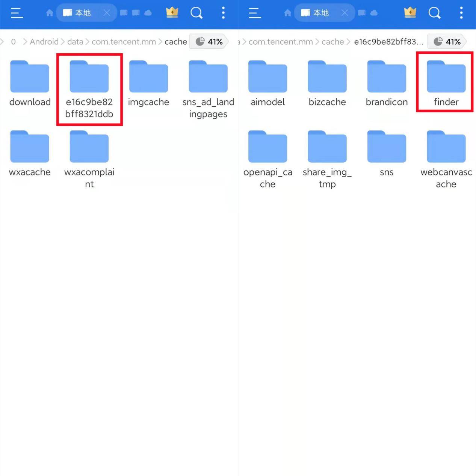Open the sns folder
Image resolution: width=476 pixels, height=476 pixels.
387,154
